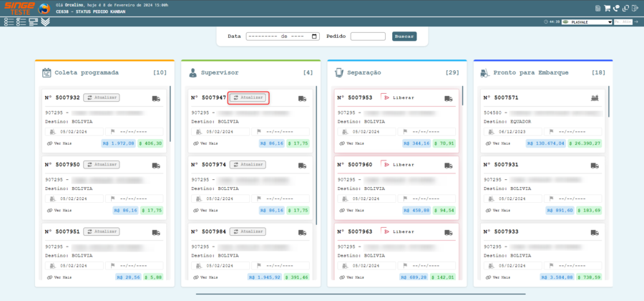Screen dimensions: 644x301
Task: Click the double chevron down toolbar icon
Action: tap(45, 22)
